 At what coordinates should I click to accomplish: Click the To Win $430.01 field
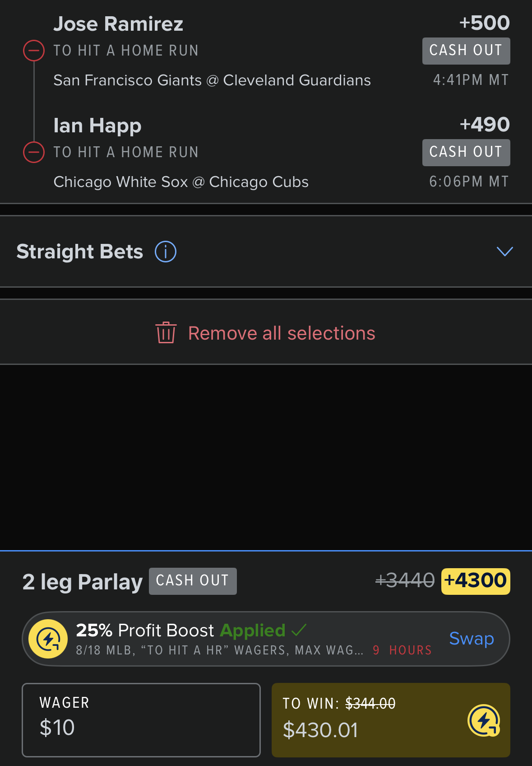[x=391, y=720]
